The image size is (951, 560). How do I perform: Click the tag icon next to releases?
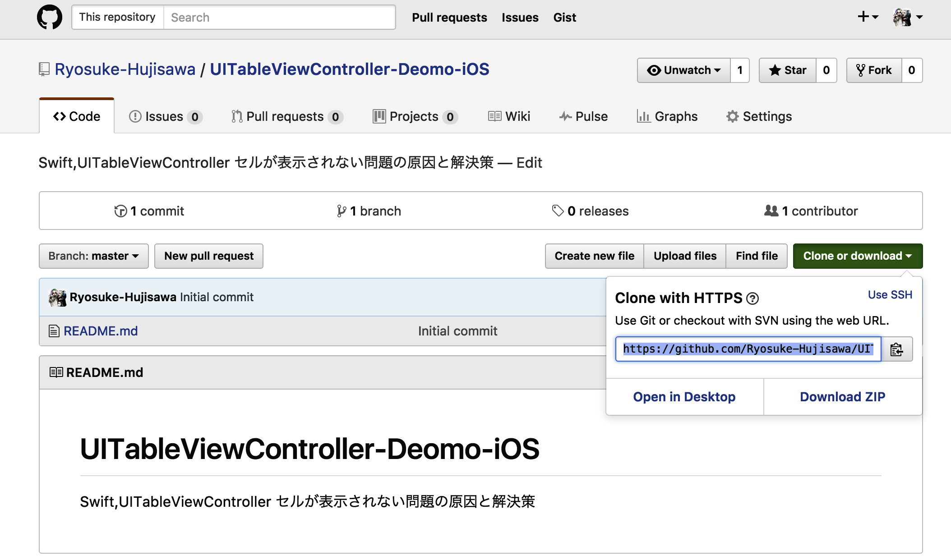pos(558,211)
